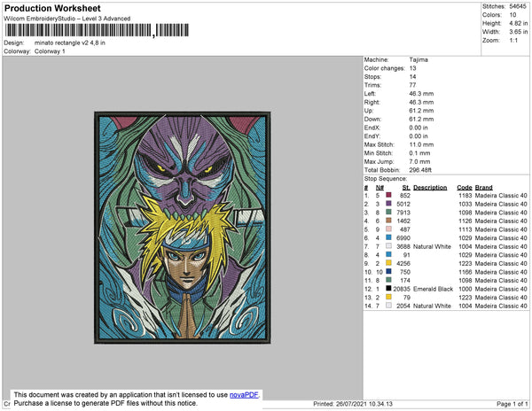
Task: Select brown swatch in stop 4 row
Action: 388,221
